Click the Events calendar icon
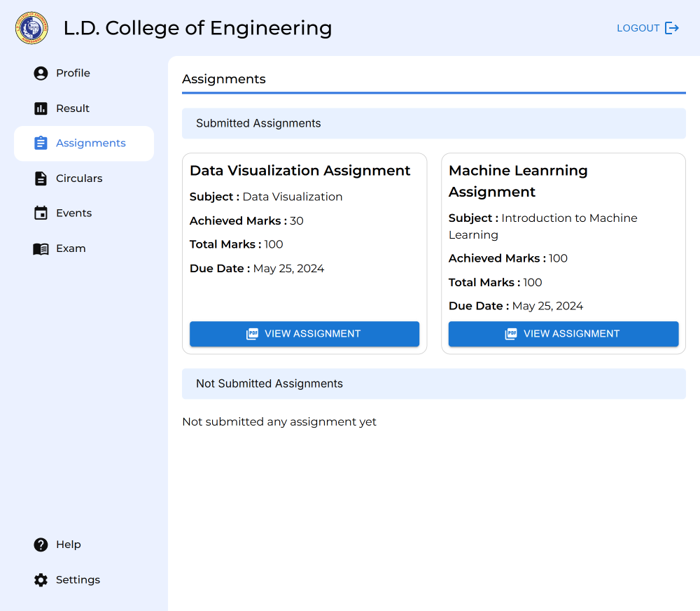 pos(41,213)
